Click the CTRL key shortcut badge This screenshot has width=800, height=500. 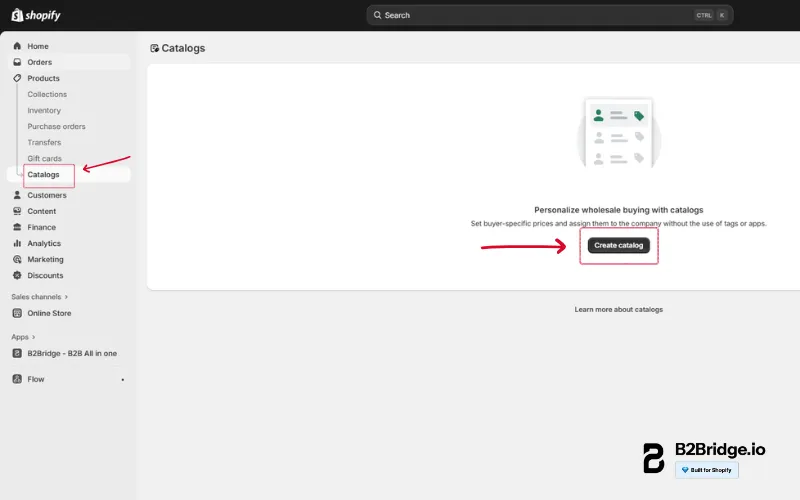point(704,15)
